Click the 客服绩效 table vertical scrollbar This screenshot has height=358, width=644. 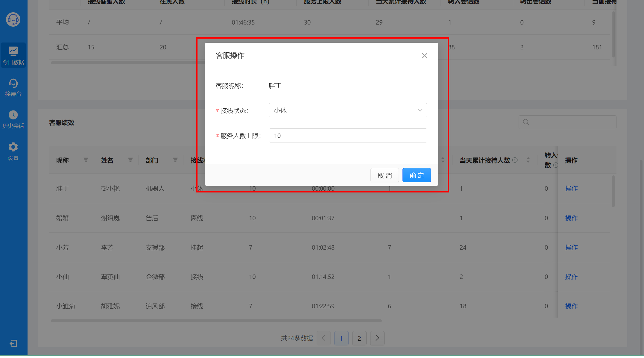pyautogui.click(x=613, y=191)
